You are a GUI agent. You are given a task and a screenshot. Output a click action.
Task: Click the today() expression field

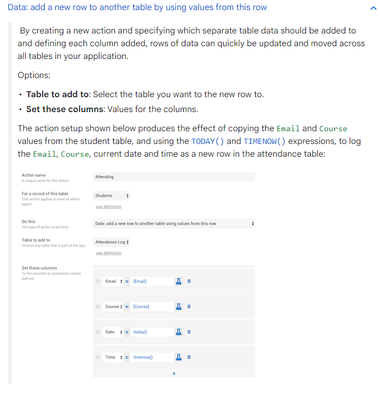tap(152, 332)
